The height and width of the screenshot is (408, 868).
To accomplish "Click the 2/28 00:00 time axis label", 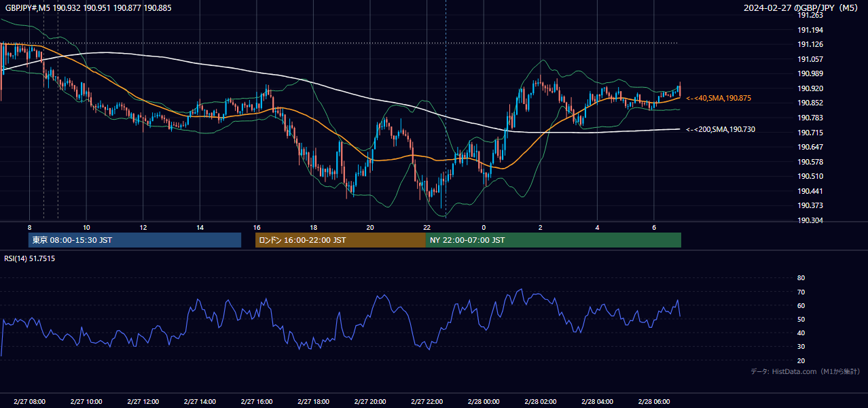I will tap(484, 402).
